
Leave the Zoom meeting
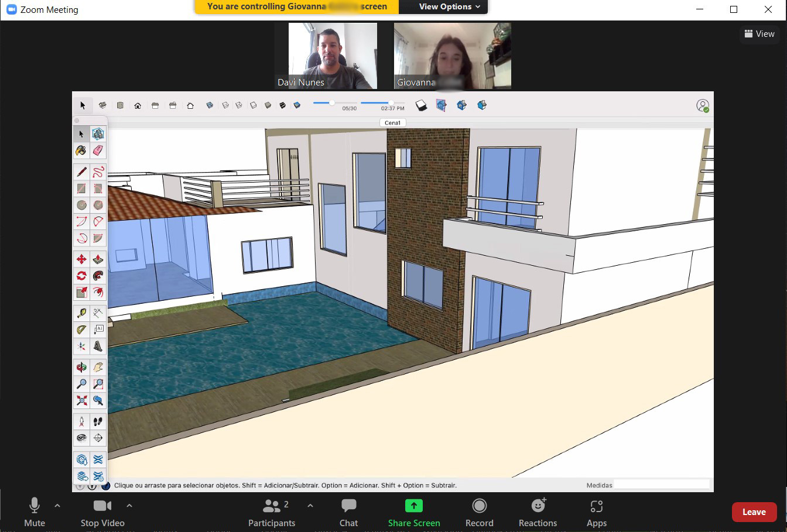pyautogui.click(x=754, y=512)
